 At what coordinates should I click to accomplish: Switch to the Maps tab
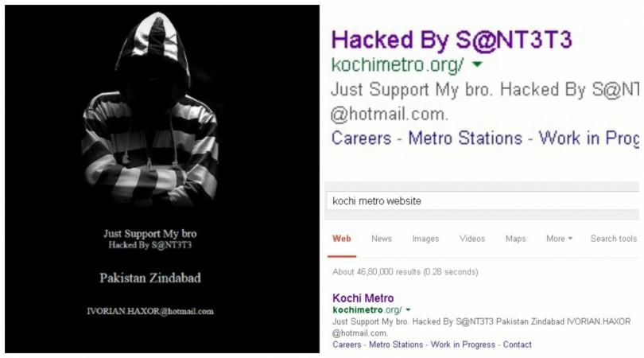(x=515, y=239)
